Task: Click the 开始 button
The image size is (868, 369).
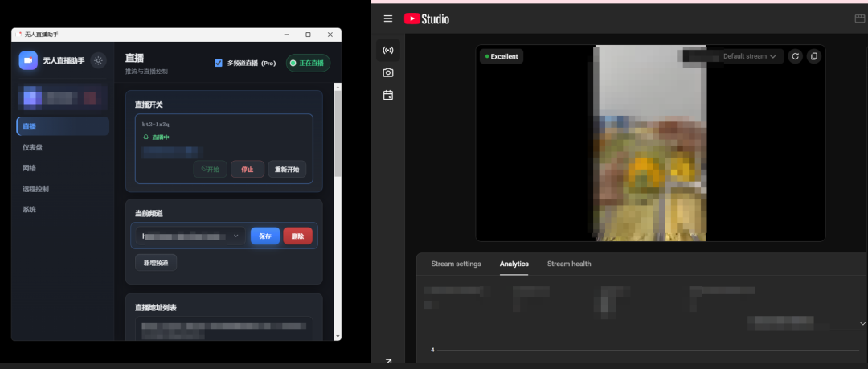Action: point(211,169)
